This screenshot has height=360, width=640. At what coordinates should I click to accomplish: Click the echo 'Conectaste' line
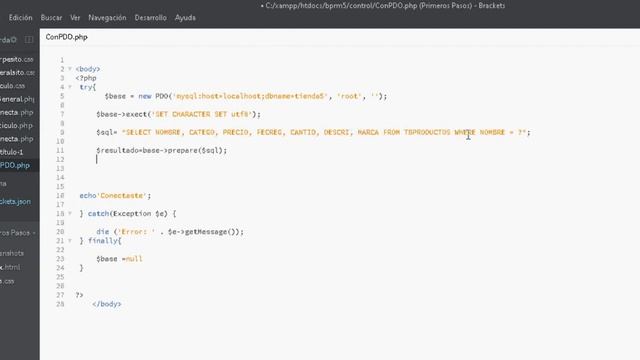[x=115, y=196]
